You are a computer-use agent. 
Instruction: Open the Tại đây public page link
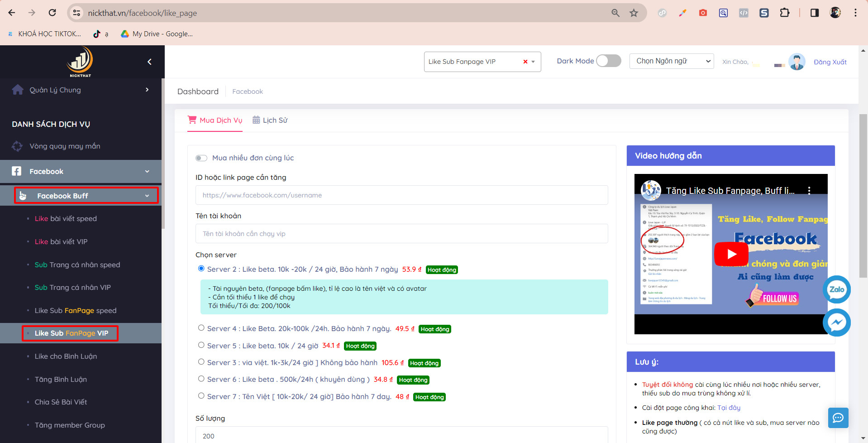[x=729, y=408]
